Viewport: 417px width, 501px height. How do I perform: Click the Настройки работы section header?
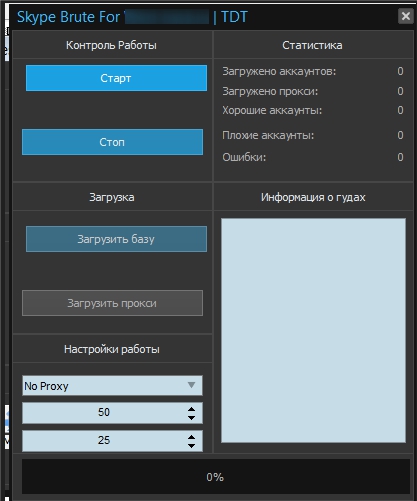tap(112, 349)
